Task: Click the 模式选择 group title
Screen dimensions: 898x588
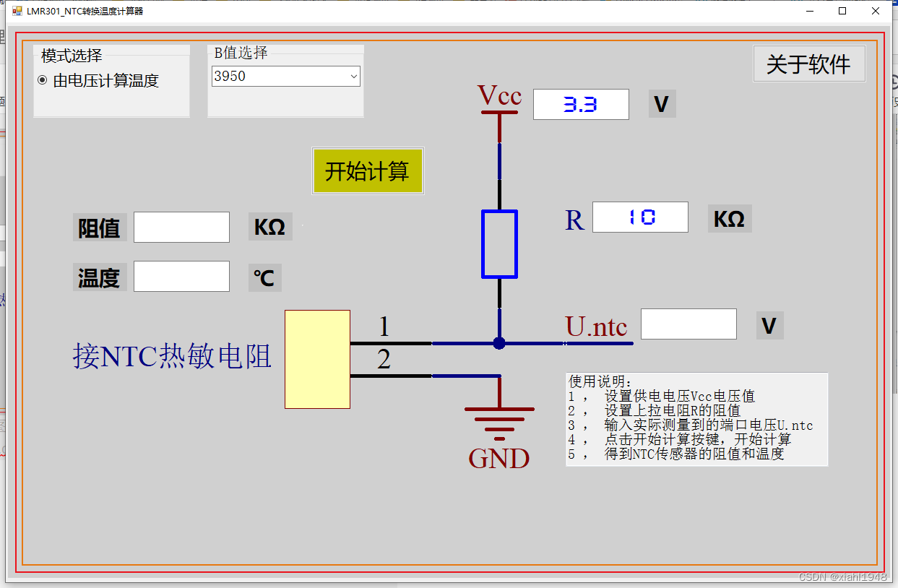Action: (72, 56)
